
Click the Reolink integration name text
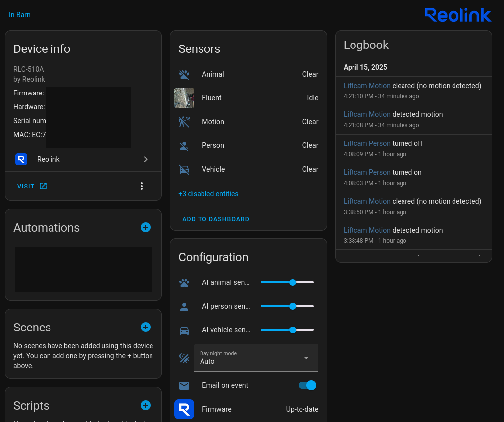(48, 159)
